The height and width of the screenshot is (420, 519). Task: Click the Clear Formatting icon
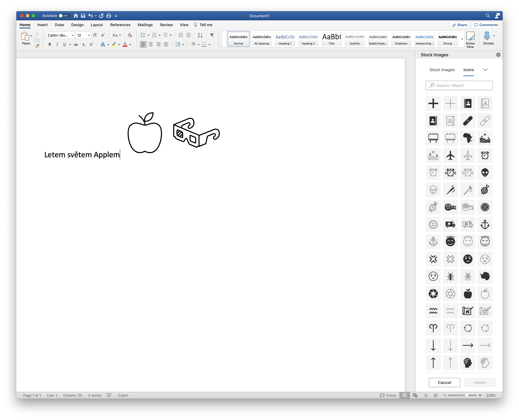pos(130,35)
